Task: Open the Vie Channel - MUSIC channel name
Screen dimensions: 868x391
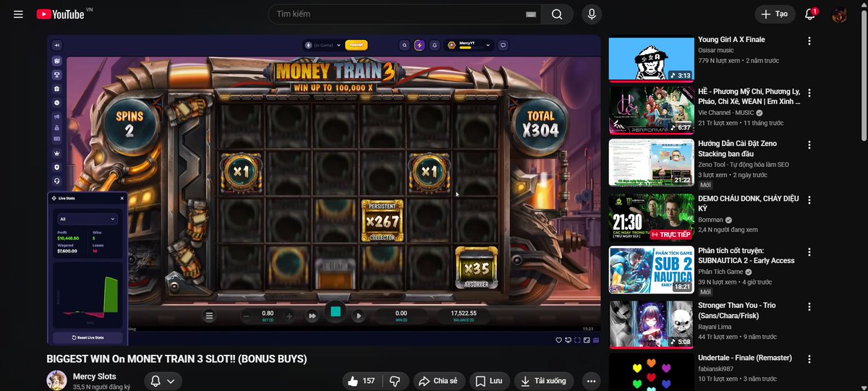Action: coord(726,113)
